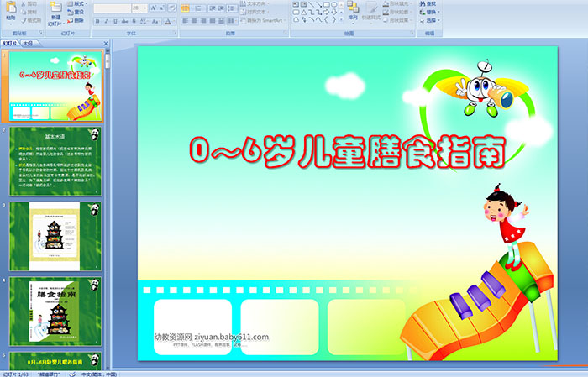The height and width of the screenshot is (377, 588).
Task: Switch to the Outline (大纲) pane tab
Action: 28,44
